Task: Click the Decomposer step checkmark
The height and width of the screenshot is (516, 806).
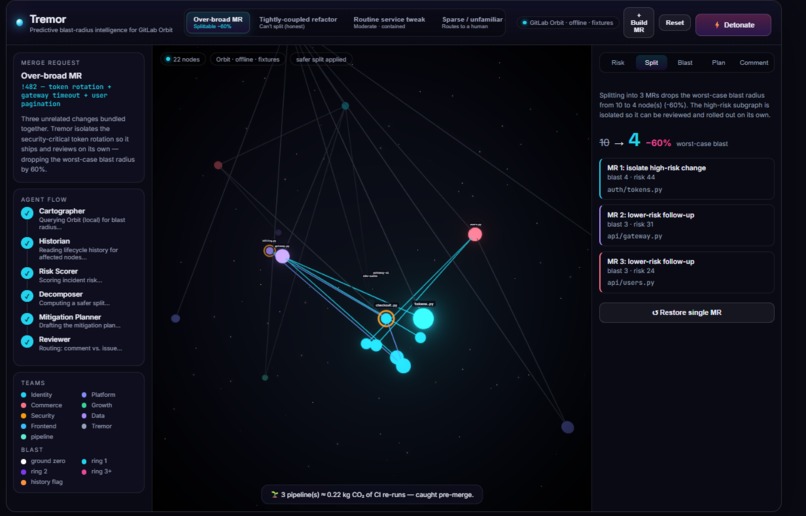Action: click(x=27, y=296)
